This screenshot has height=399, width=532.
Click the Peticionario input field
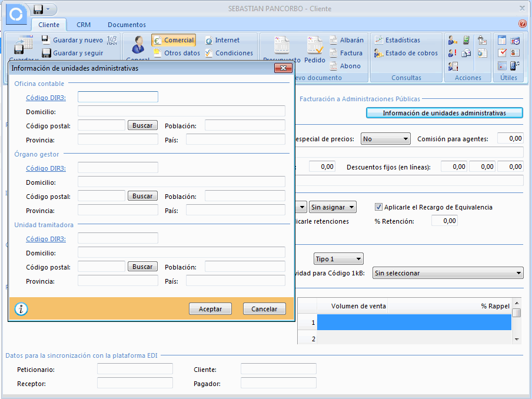135,369
